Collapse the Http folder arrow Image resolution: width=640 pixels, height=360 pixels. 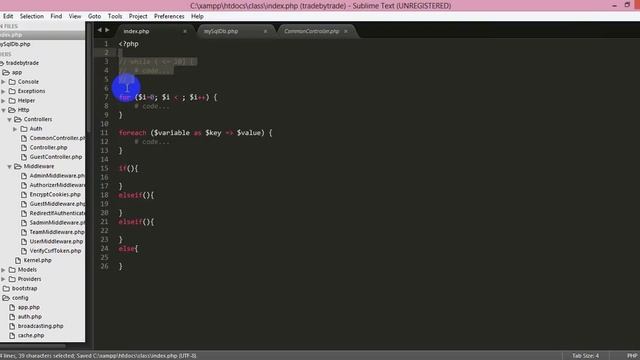click(x=3, y=110)
